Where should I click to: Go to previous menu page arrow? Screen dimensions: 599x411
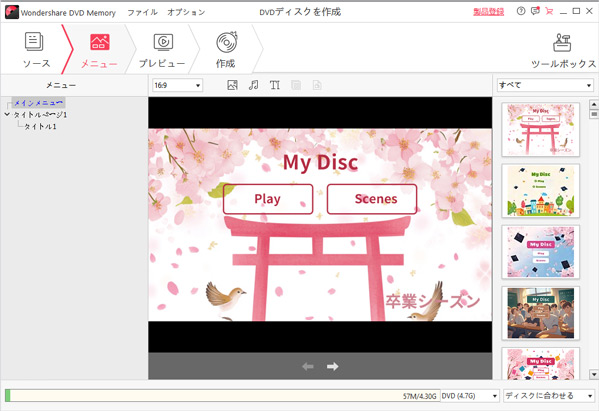point(308,367)
